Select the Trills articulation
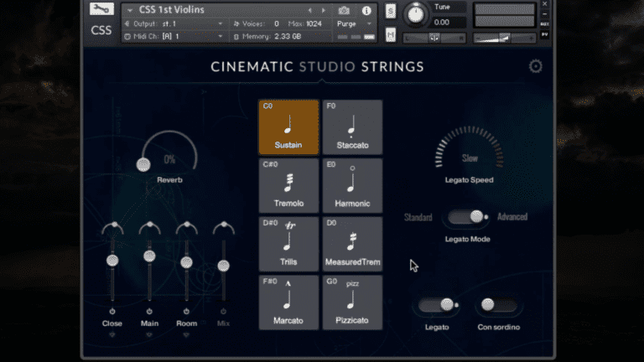The image size is (644, 362). click(288, 244)
